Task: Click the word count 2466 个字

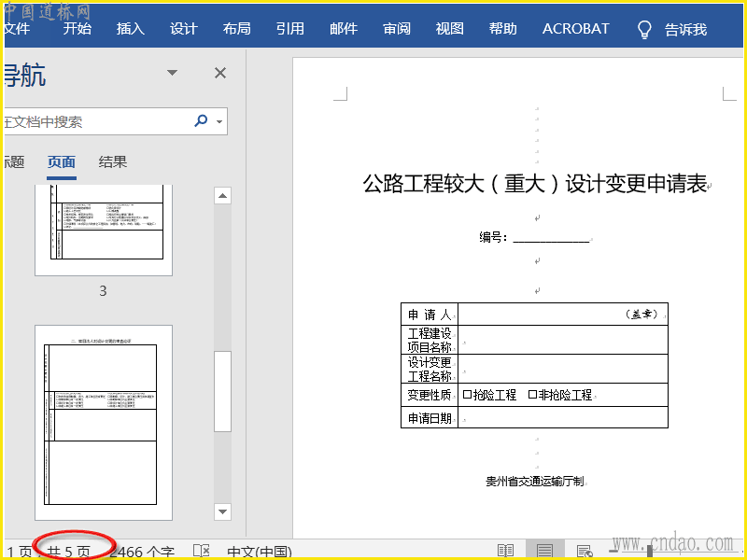Action: click(142, 552)
